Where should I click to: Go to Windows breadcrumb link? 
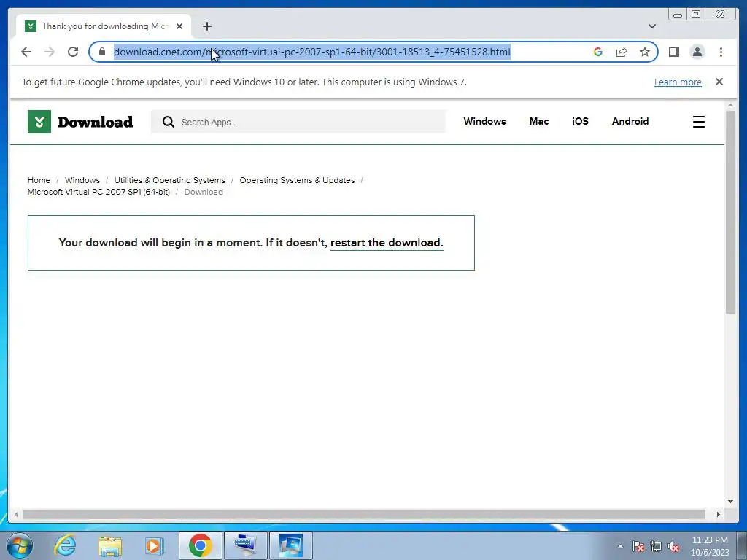[x=82, y=180]
